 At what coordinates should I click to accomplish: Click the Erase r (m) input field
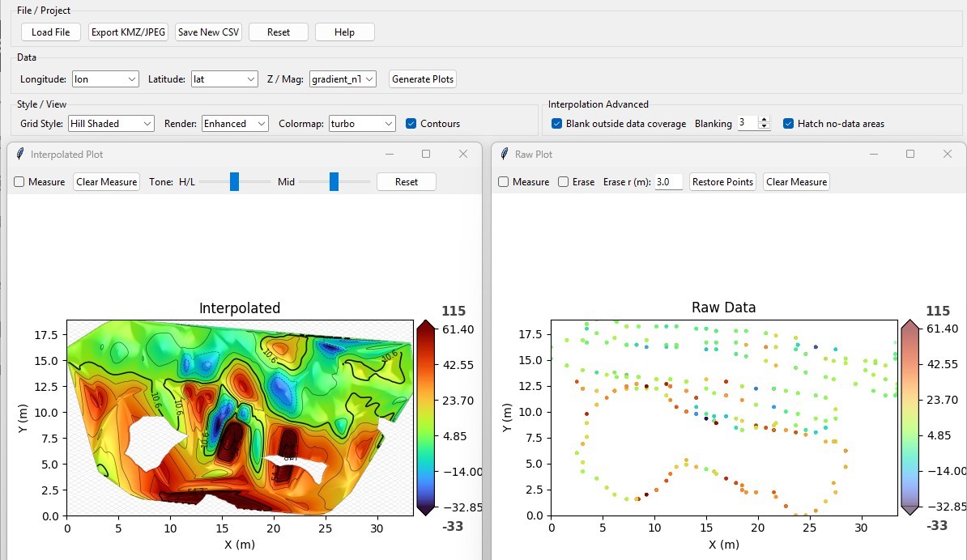pyautogui.click(x=668, y=182)
